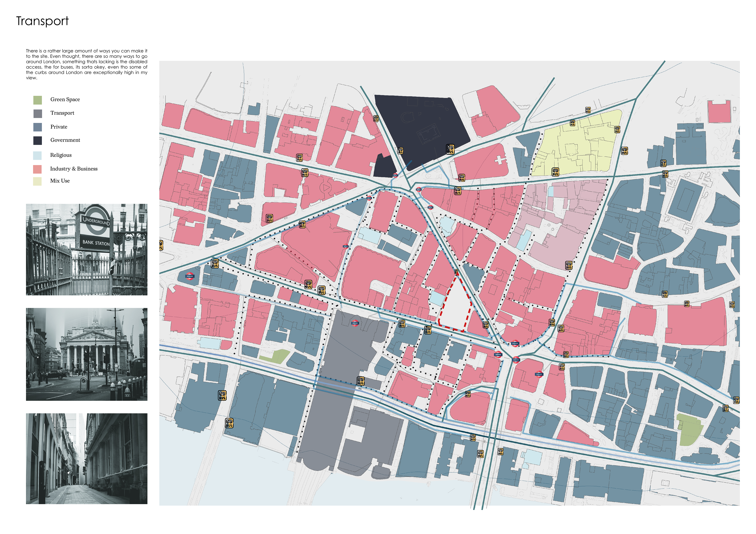Click the Transport page title
Screen dimensions: 756x534
[43, 21]
